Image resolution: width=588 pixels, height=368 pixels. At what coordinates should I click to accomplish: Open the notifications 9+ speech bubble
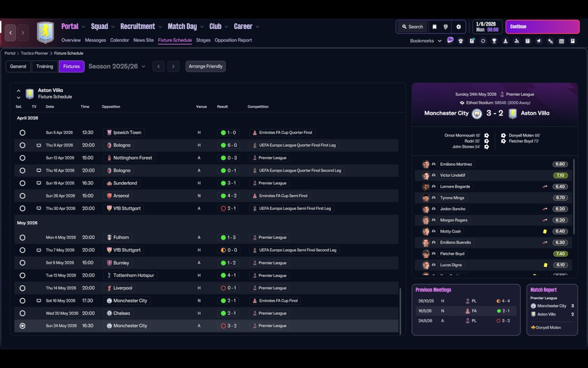coord(450,40)
